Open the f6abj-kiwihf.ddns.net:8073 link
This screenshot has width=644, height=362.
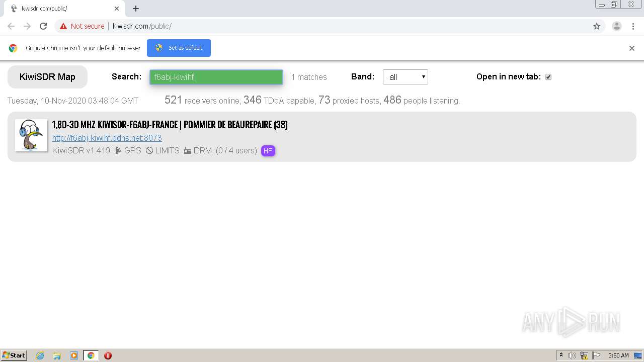point(107,138)
